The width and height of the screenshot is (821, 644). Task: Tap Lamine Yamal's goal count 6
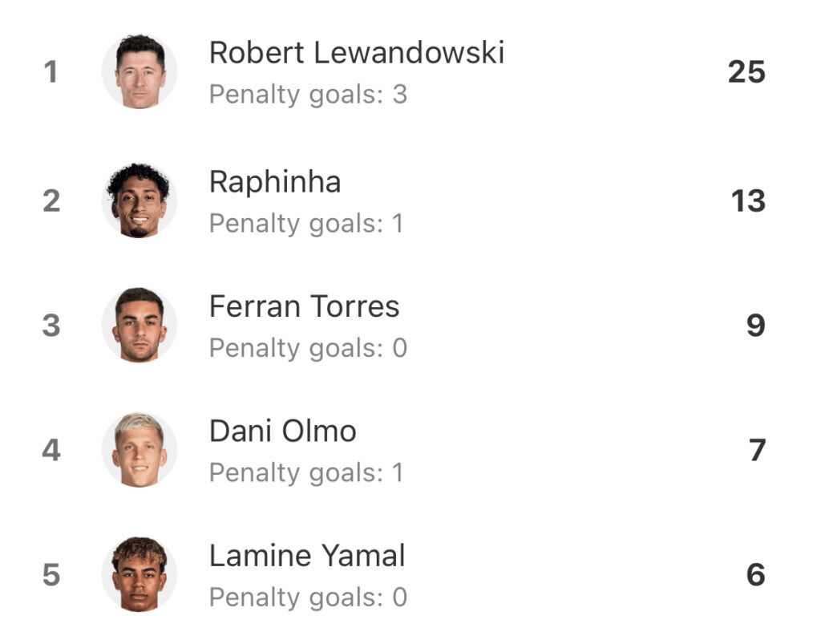tap(756, 575)
